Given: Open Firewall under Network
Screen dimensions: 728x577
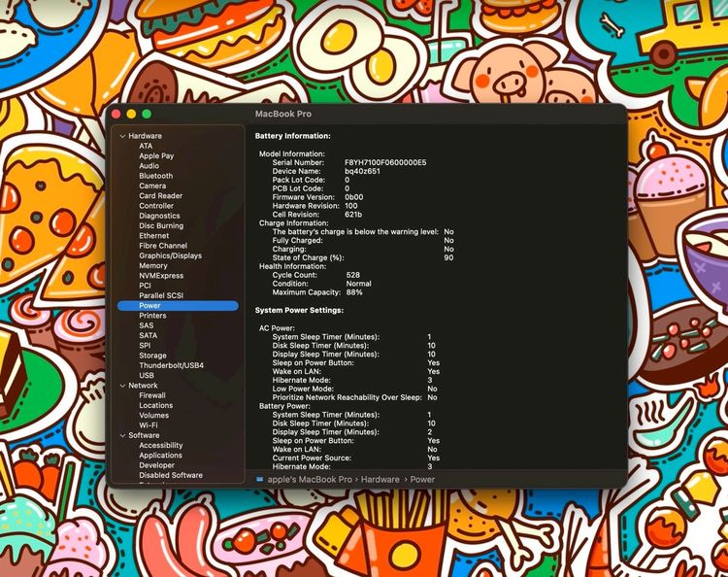Looking at the screenshot, I should 152,395.
